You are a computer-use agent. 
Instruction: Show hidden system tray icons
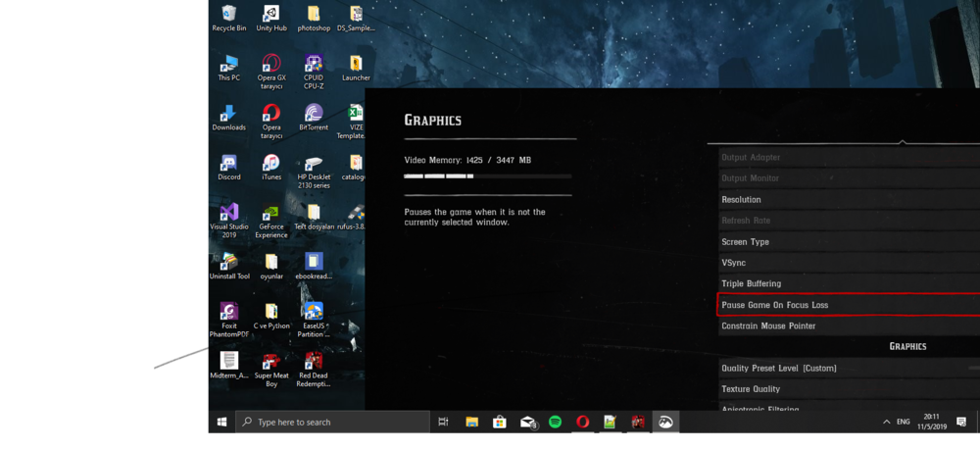886,422
